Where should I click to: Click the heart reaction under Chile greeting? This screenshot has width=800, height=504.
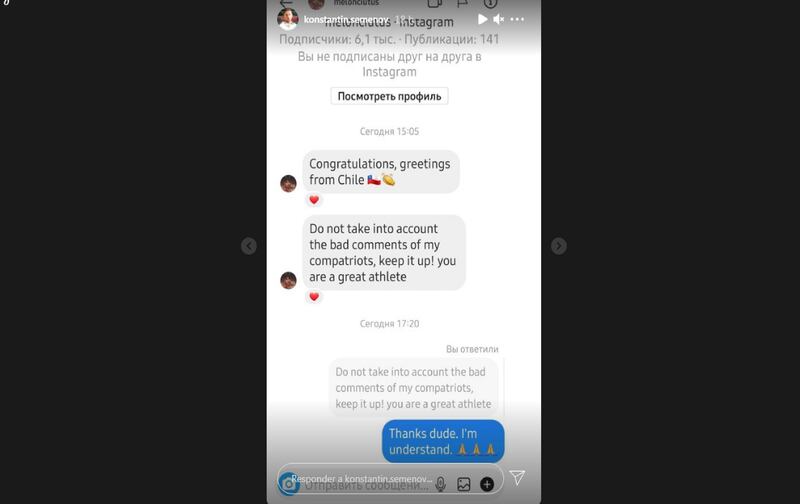click(x=314, y=200)
